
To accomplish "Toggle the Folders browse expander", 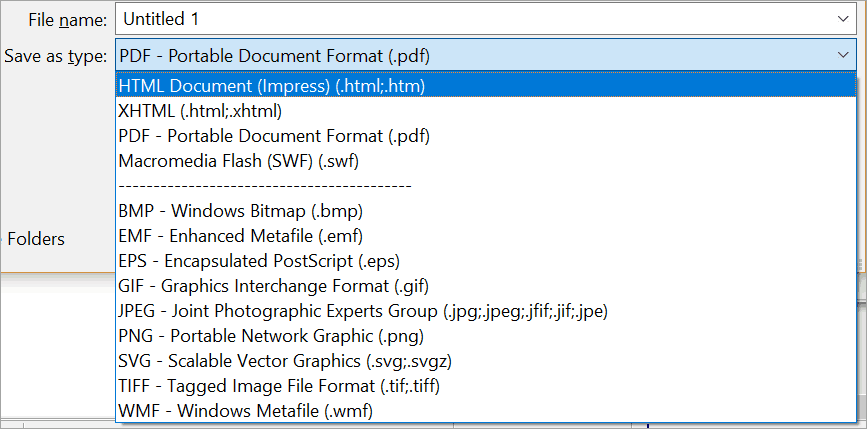I will point(33,239).
